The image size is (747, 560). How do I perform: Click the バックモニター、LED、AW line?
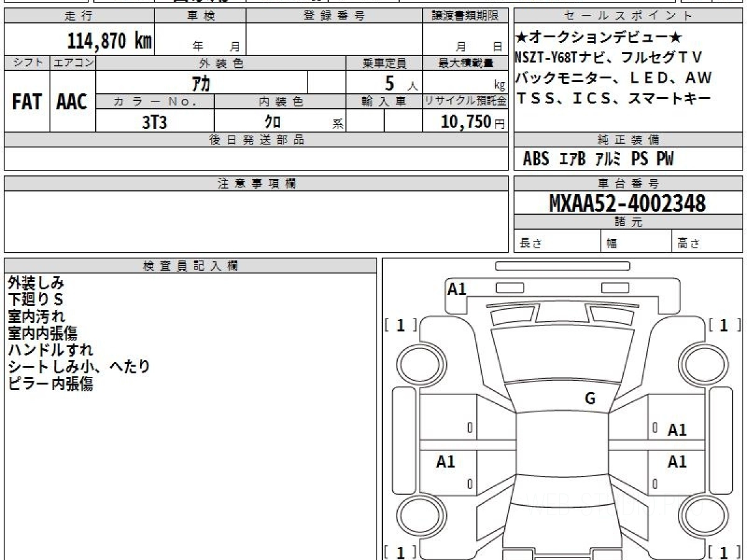coord(613,78)
